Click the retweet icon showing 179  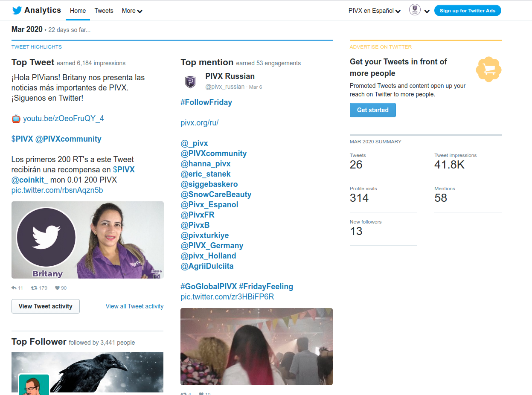(x=34, y=288)
